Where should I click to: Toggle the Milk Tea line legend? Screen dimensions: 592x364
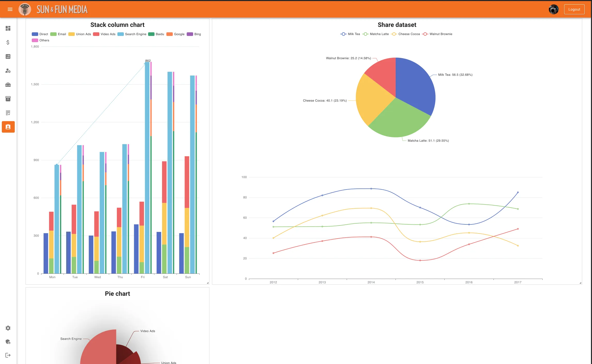point(350,34)
